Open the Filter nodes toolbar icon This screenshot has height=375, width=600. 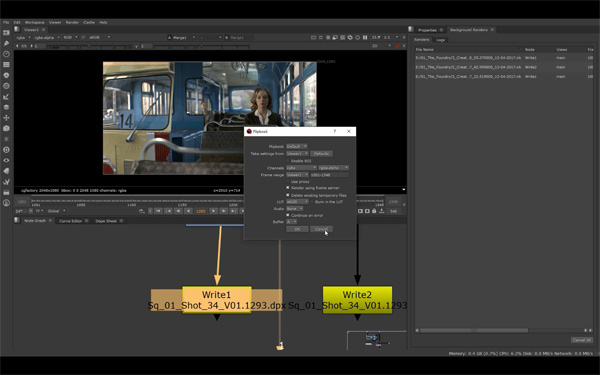[x=6, y=86]
